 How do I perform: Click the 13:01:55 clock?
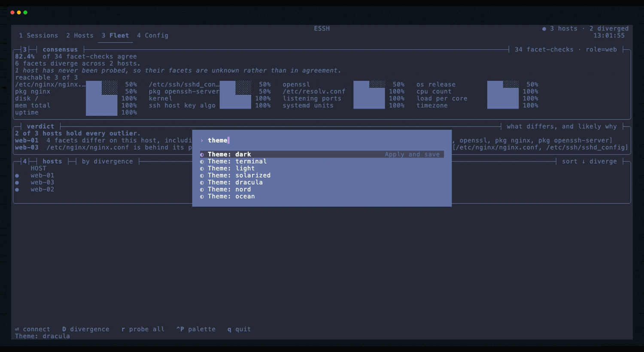click(609, 36)
